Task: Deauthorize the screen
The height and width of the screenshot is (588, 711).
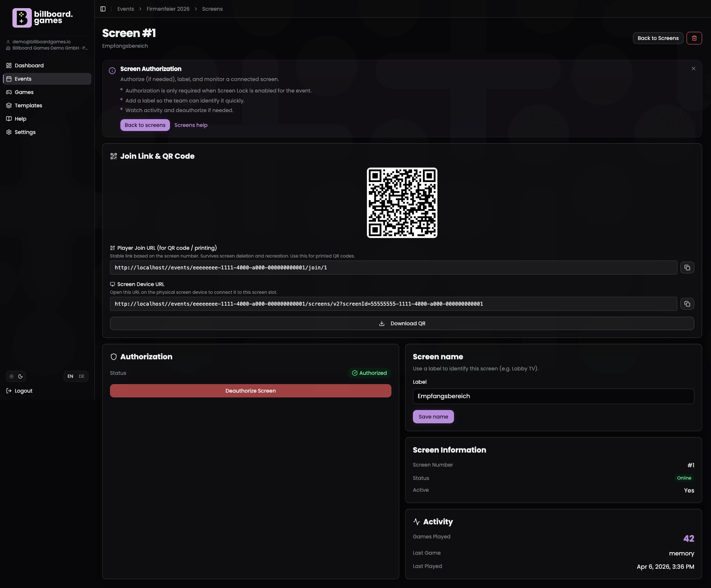Action: 250,390
